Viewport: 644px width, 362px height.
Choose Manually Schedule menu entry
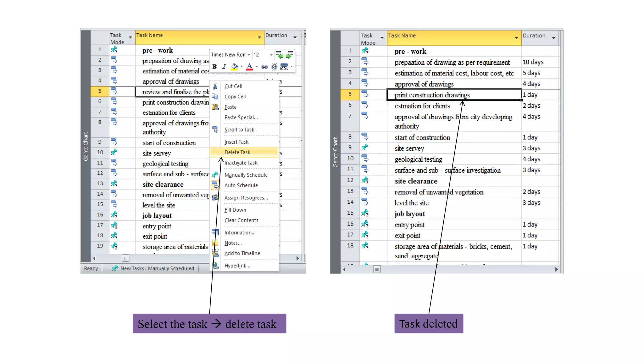pos(246,175)
